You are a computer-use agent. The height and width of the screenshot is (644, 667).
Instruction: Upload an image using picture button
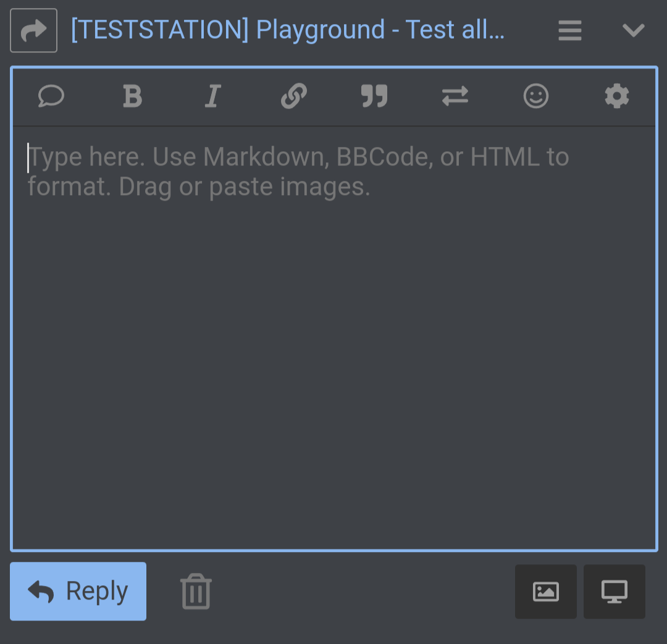tap(546, 592)
